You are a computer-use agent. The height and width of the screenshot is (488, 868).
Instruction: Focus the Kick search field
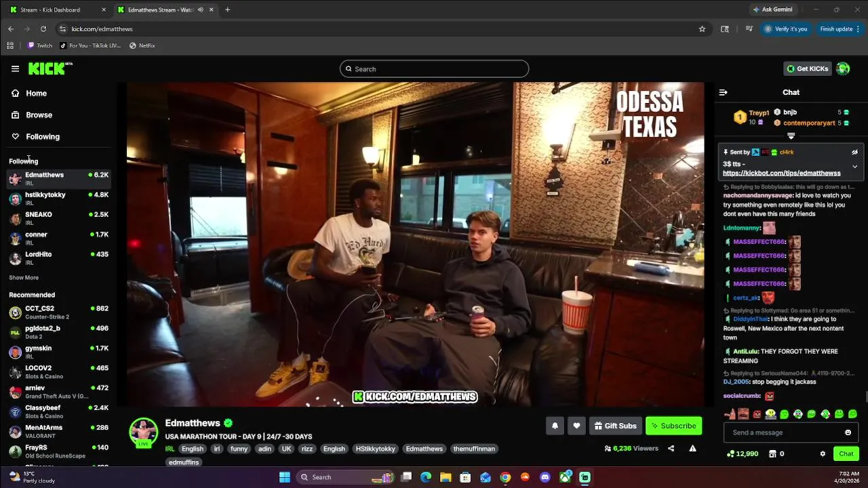click(x=434, y=68)
